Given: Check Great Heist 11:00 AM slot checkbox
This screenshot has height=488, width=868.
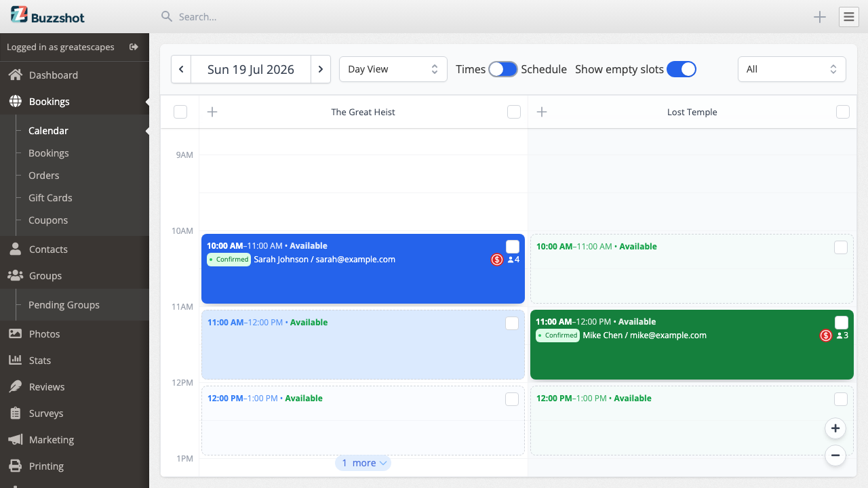Looking at the screenshot, I should [512, 323].
